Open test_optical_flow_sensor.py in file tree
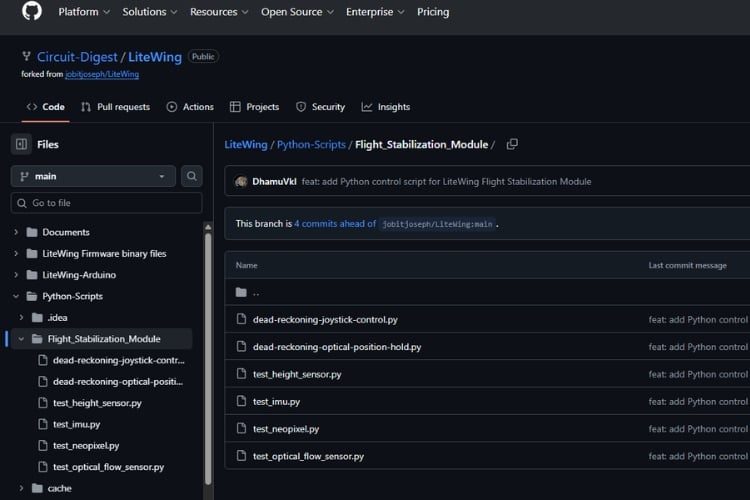This screenshot has width=750, height=500. pos(109,467)
